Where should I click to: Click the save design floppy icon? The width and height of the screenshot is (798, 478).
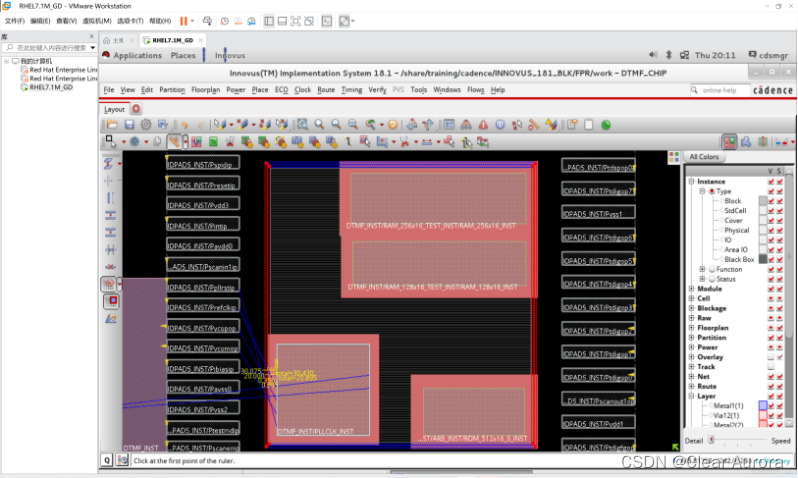click(129, 125)
